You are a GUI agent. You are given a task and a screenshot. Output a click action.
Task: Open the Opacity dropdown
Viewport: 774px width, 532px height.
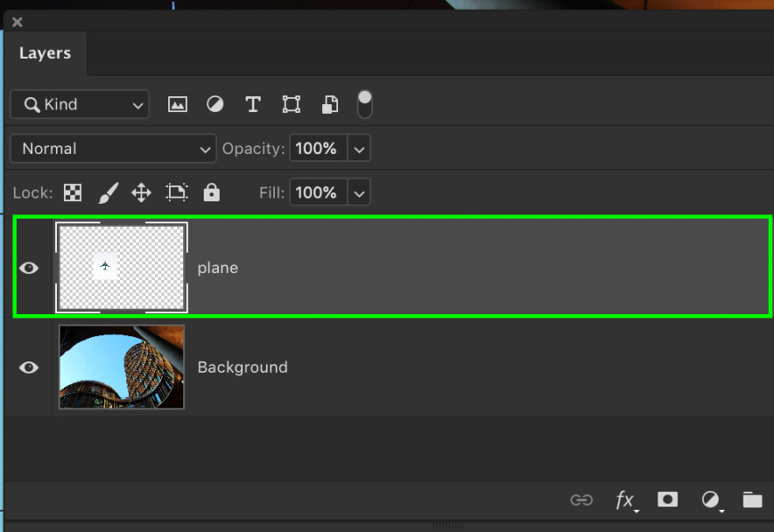[359, 149]
